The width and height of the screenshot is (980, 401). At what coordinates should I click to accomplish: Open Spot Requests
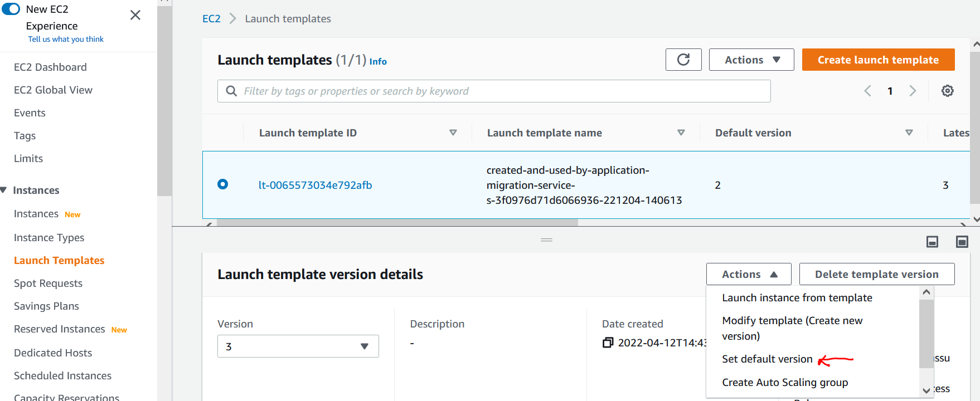[x=48, y=283]
